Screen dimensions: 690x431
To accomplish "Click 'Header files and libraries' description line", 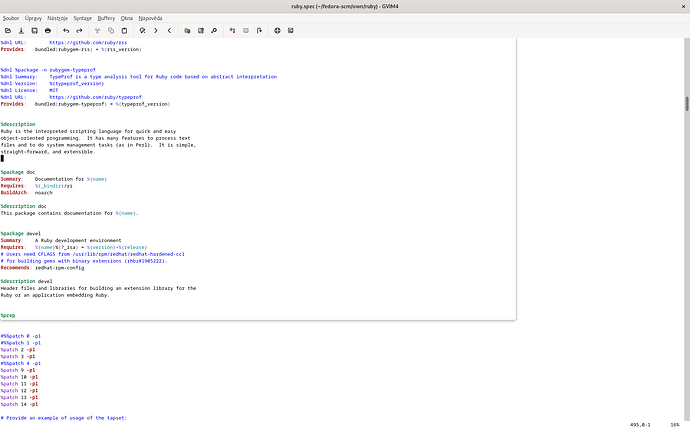I will pos(98,288).
